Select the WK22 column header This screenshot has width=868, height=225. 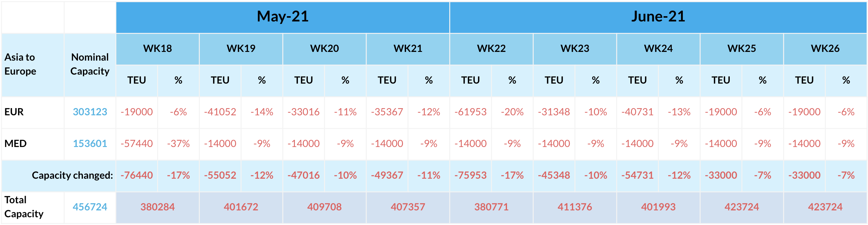click(491, 48)
